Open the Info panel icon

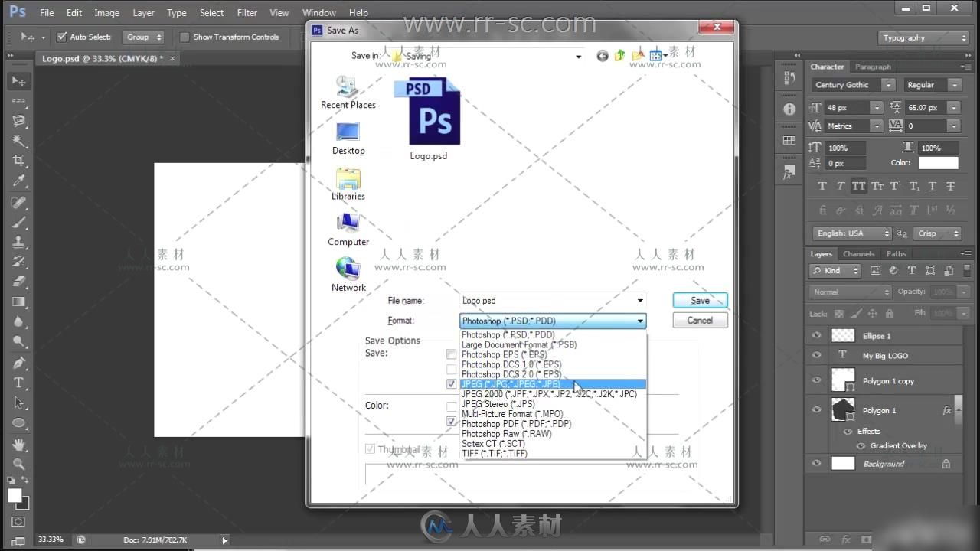pos(789,109)
